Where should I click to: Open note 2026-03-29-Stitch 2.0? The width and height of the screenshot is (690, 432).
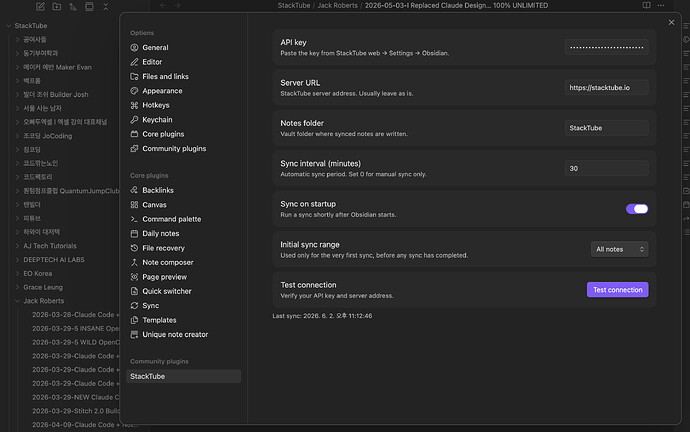pos(76,410)
